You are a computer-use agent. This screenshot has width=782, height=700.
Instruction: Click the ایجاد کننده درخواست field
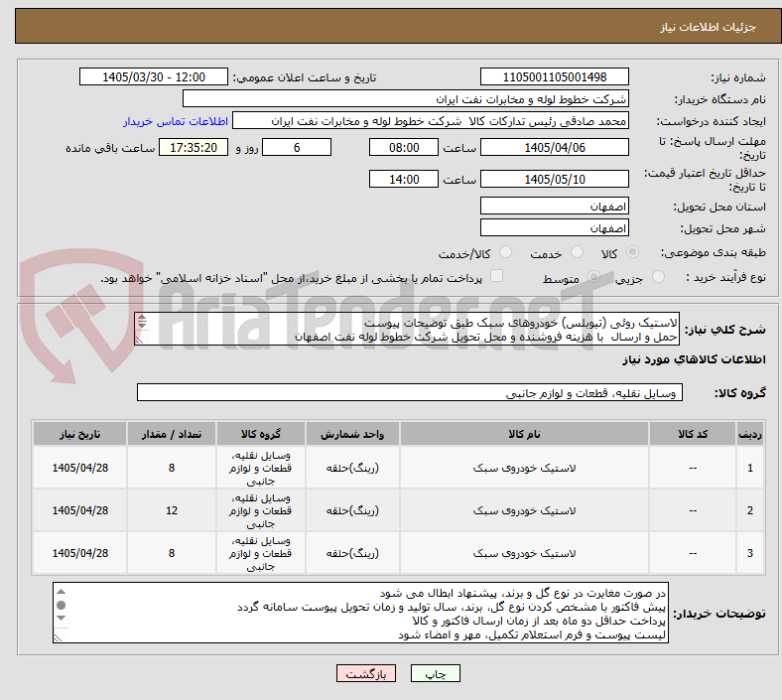431,121
